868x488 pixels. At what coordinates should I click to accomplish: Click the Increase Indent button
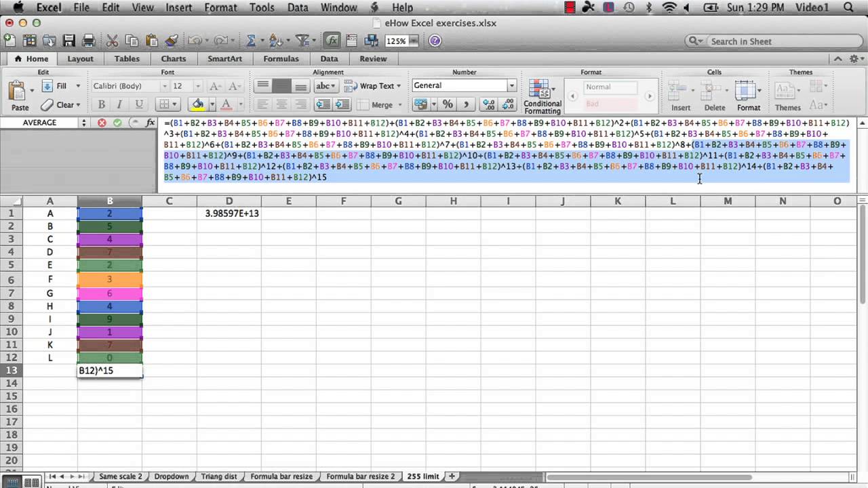tap(342, 104)
